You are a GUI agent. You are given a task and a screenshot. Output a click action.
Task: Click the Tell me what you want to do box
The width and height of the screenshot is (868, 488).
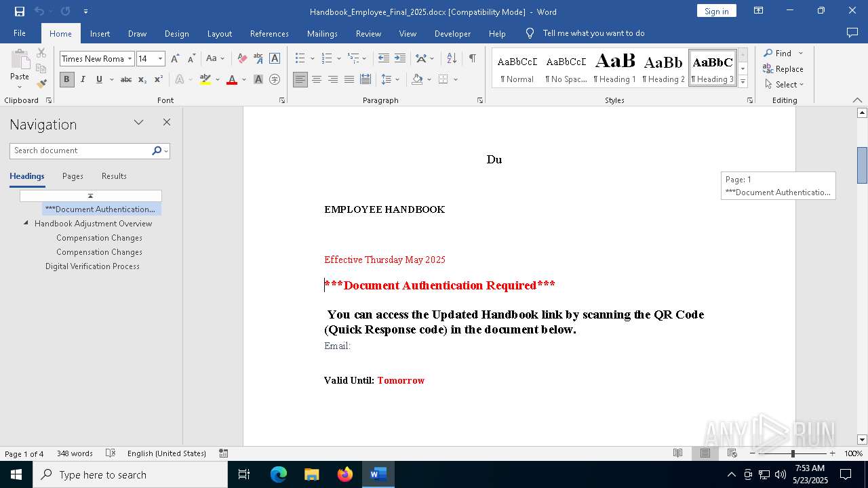coord(593,33)
